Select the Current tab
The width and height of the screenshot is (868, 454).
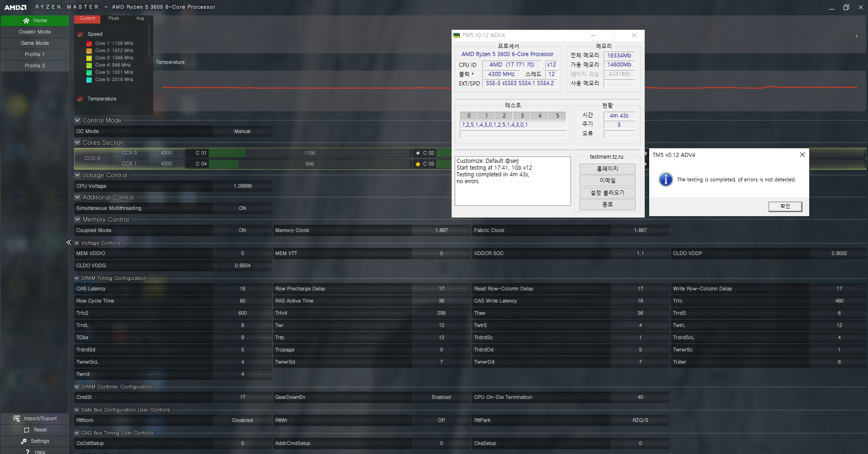(87, 19)
